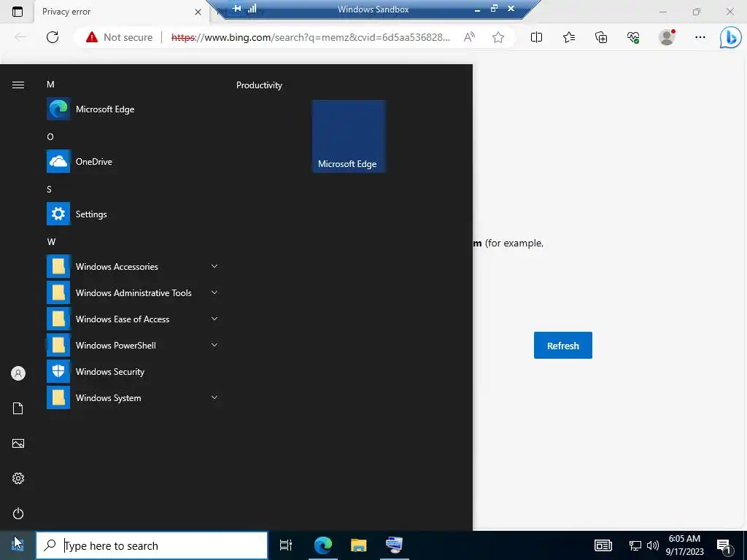Click the Windows Sandbox signal strength icon

pos(252,9)
